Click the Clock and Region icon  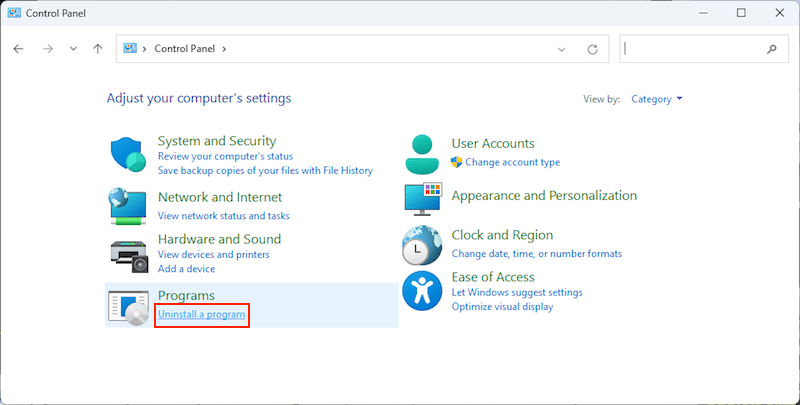click(x=422, y=245)
